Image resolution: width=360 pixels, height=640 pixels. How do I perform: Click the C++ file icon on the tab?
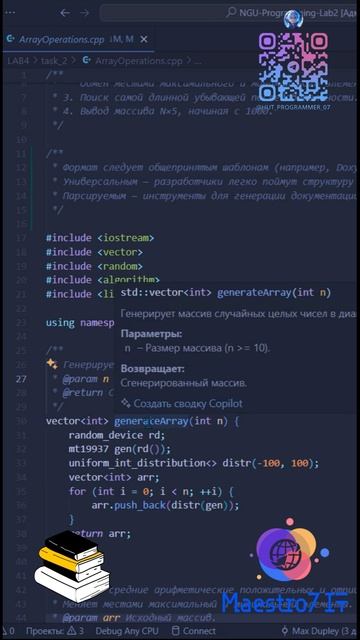pyautogui.click(x=11, y=40)
